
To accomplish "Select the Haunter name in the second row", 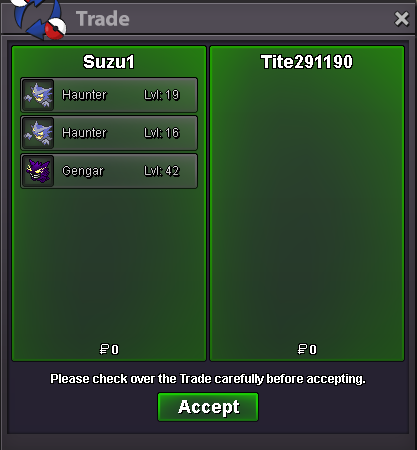I will pos(84,133).
